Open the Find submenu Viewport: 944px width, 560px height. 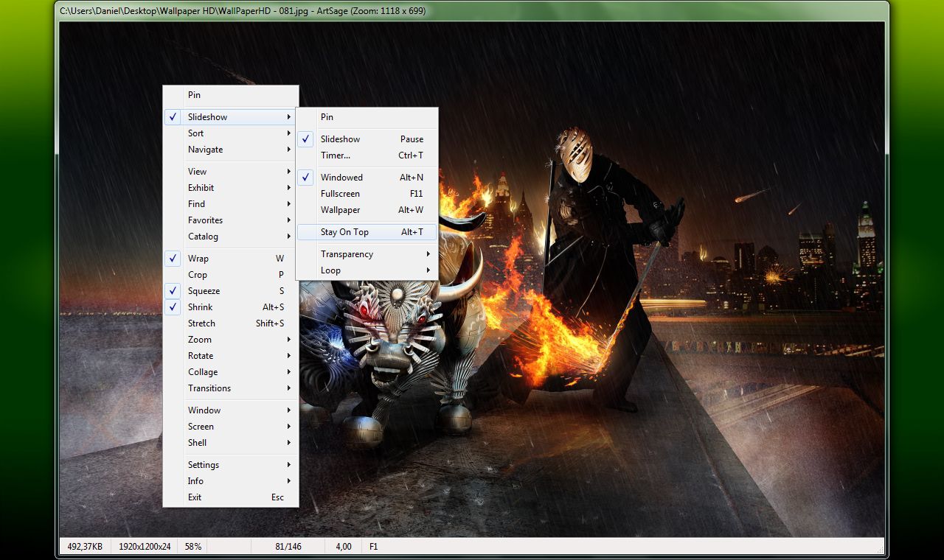tap(231, 204)
